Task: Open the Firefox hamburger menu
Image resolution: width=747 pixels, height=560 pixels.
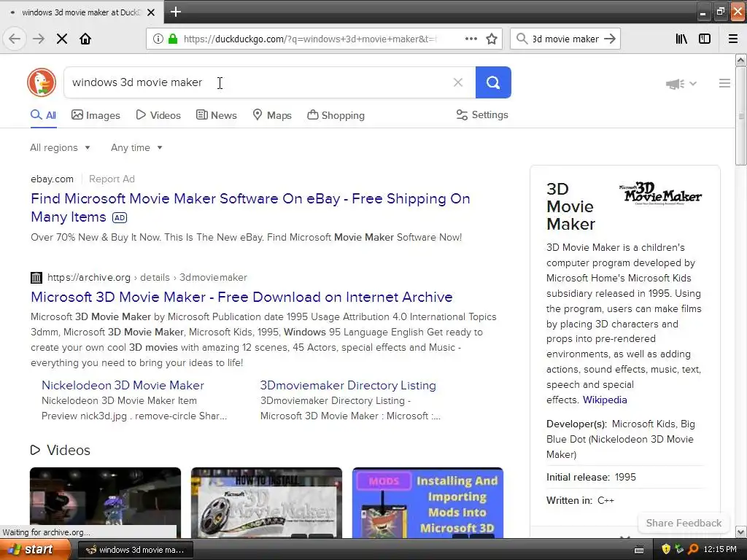Action: coord(733,39)
